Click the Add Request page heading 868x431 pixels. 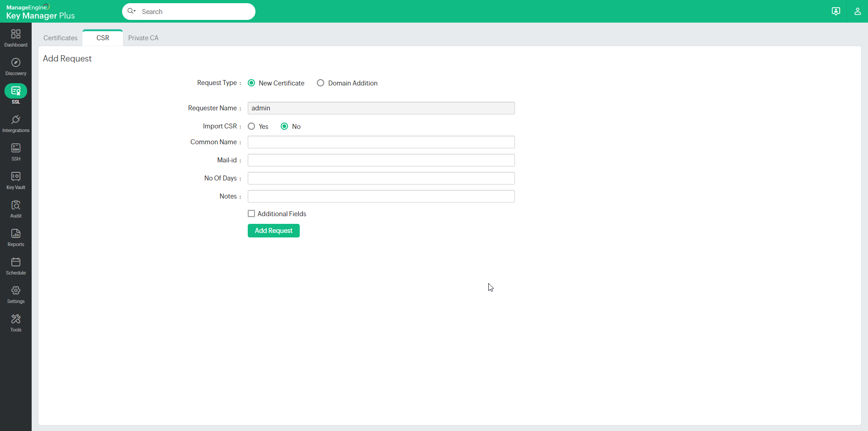click(67, 58)
